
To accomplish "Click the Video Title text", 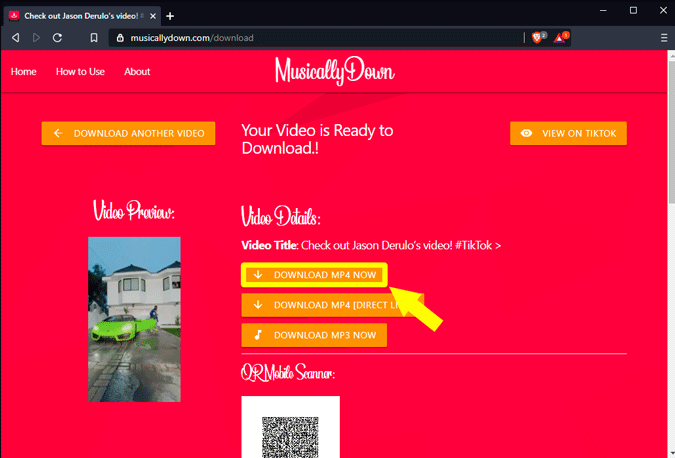I will point(371,245).
